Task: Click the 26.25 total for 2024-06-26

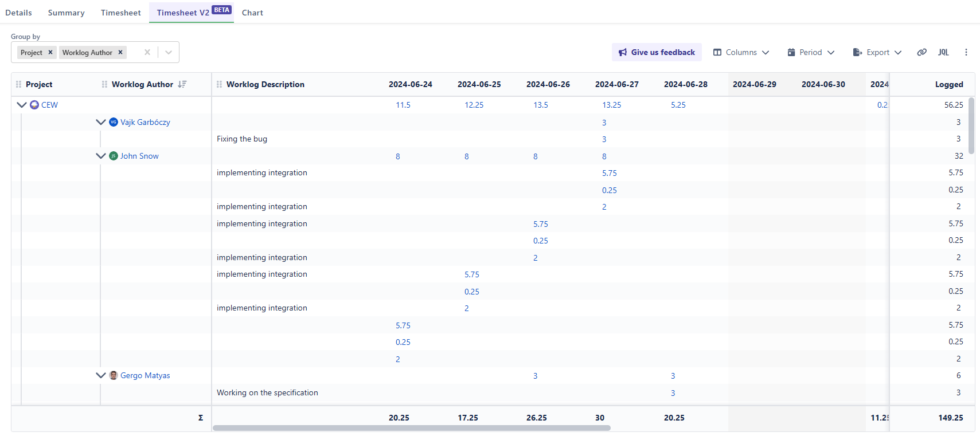Action: [x=537, y=418]
